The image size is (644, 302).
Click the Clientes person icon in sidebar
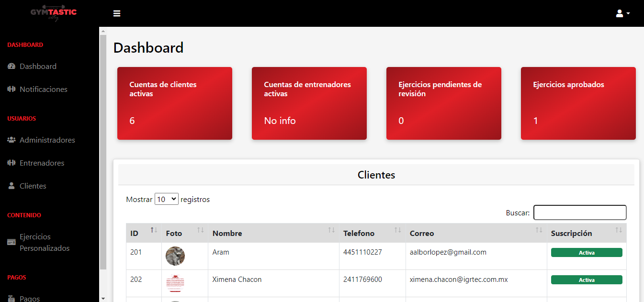[x=12, y=186]
